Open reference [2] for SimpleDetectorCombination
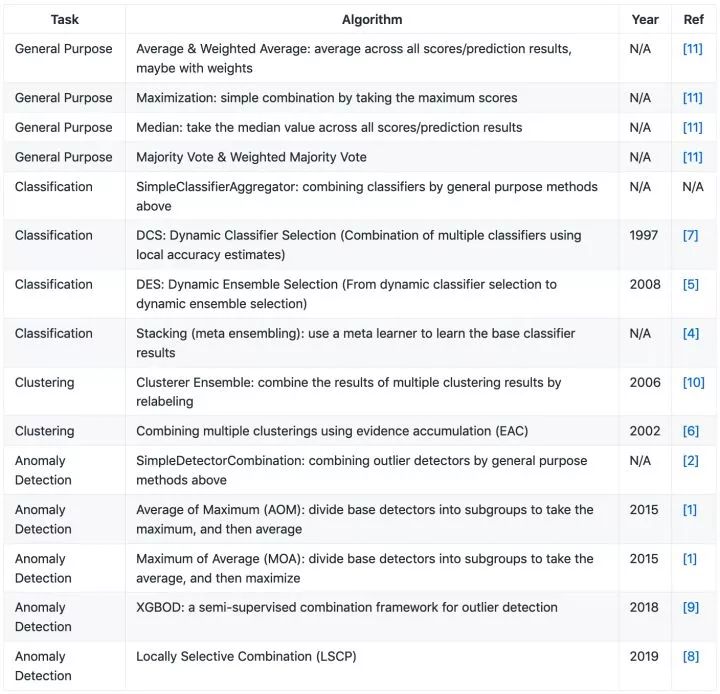Viewport: 720px width, 694px height. pyautogui.click(x=690, y=461)
